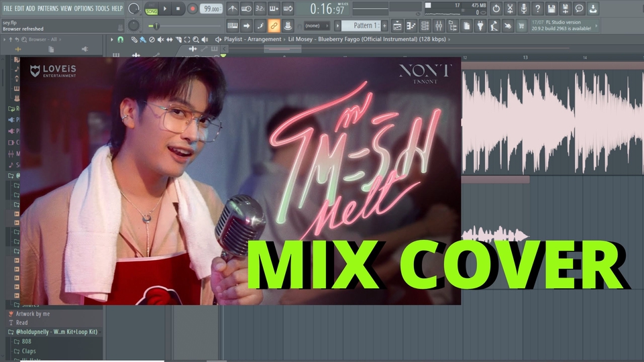The width and height of the screenshot is (644, 362).
Task: Toggle loop recording icon
Action: click(288, 8)
